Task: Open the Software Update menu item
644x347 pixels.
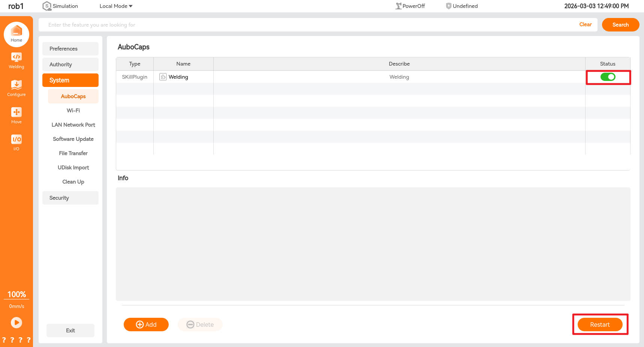Action: point(73,139)
